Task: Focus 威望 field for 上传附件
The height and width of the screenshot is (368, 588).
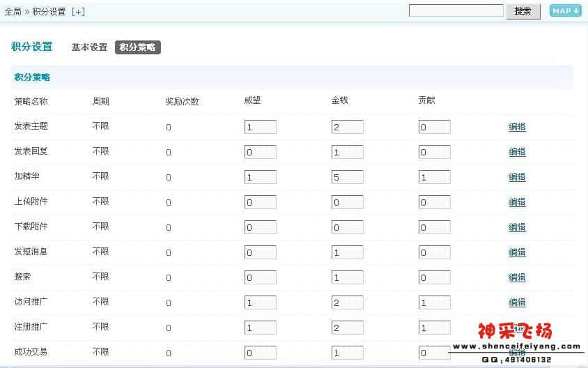Action: (261, 202)
